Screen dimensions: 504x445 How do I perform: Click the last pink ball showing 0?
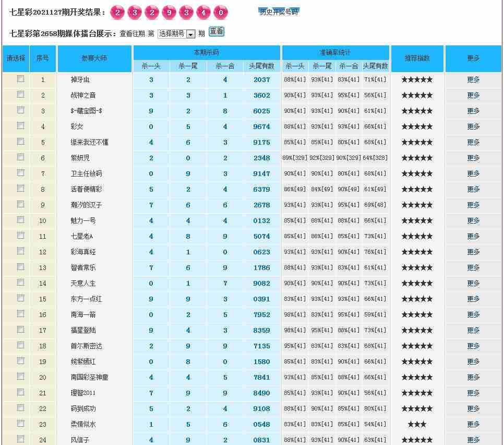(221, 13)
